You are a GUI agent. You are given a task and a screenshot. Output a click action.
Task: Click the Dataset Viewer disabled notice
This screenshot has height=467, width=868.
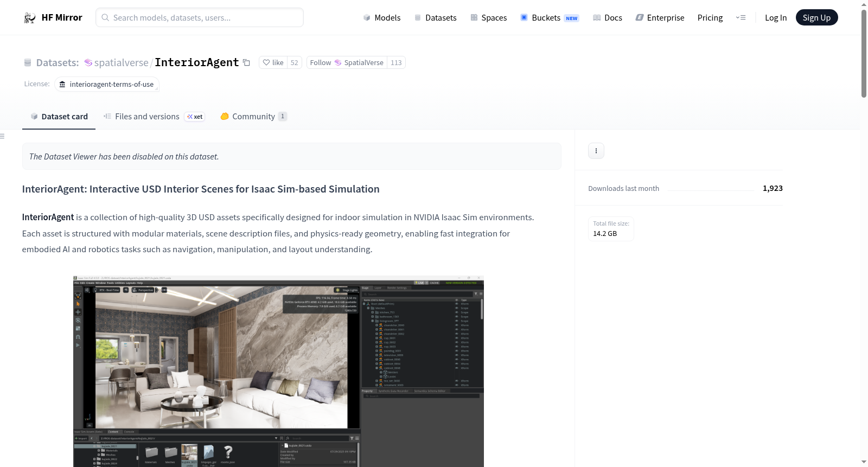pos(291,156)
